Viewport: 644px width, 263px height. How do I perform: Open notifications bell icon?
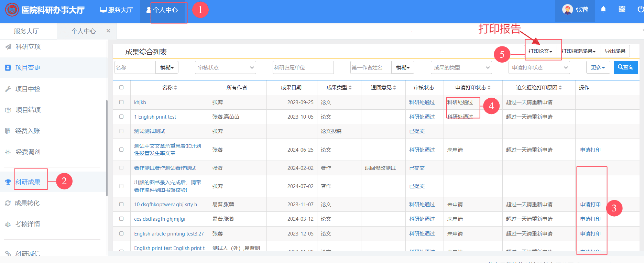[x=603, y=10]
